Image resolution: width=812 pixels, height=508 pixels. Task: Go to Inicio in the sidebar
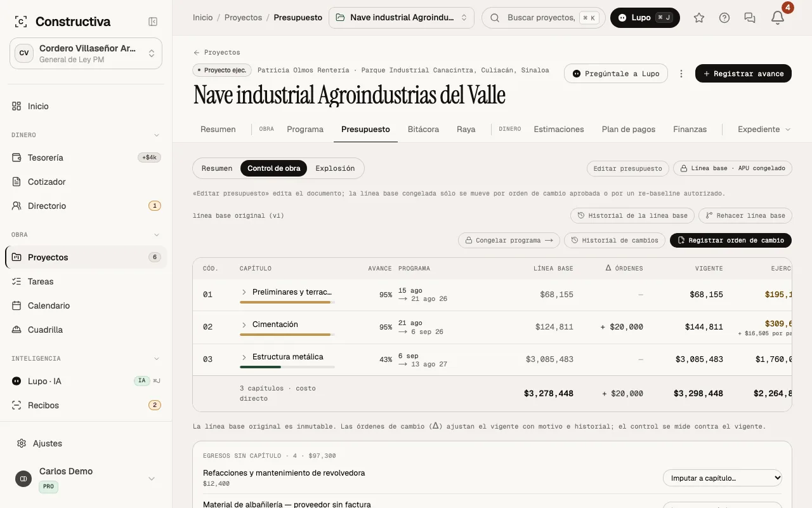coord(86,106)
